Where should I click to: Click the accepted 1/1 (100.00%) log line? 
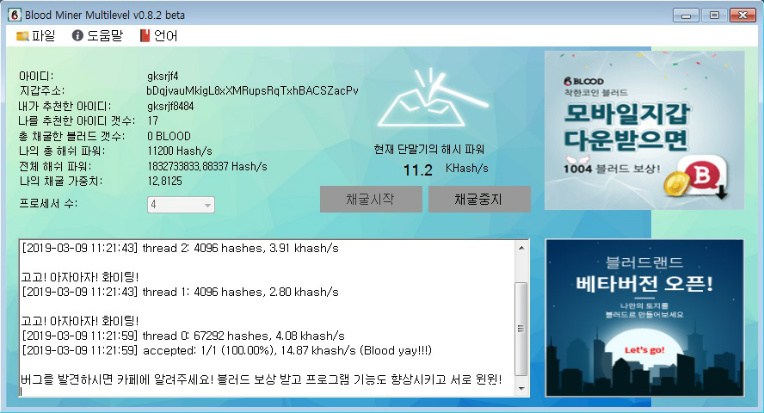[227, 350]
